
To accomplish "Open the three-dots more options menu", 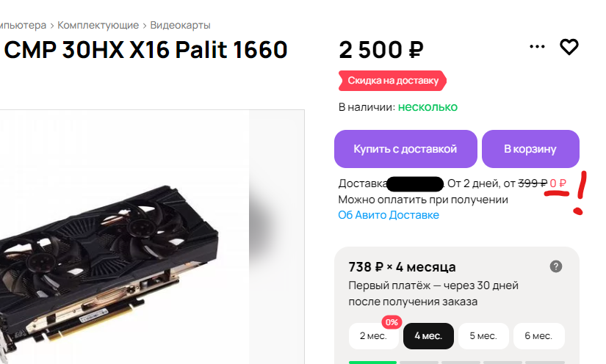I will pos(537,47).
